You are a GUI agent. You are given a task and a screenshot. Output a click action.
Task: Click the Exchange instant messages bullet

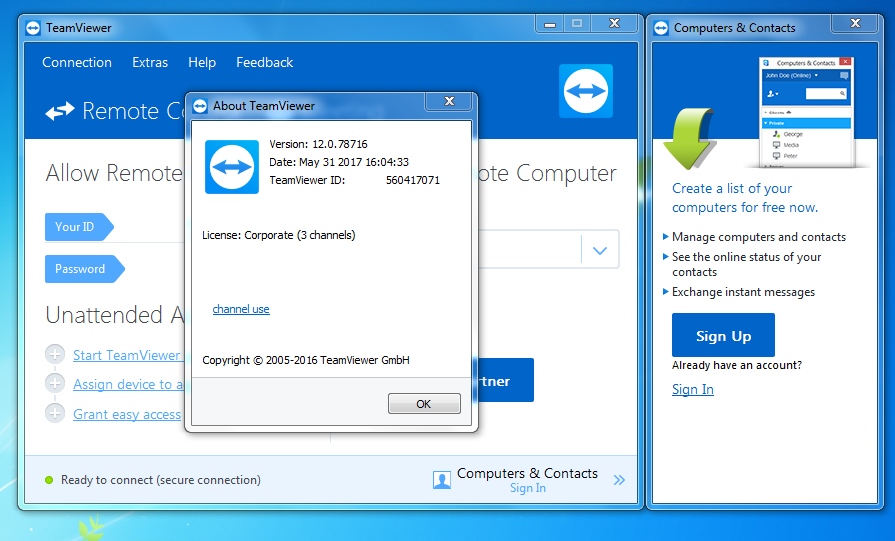click(x=743, y=292)
